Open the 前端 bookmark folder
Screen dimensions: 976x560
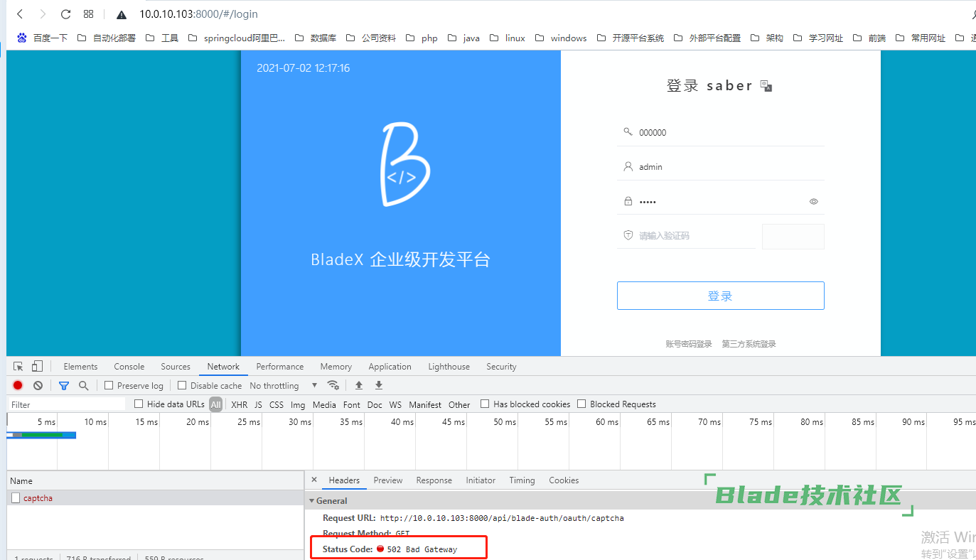(869, 38)
